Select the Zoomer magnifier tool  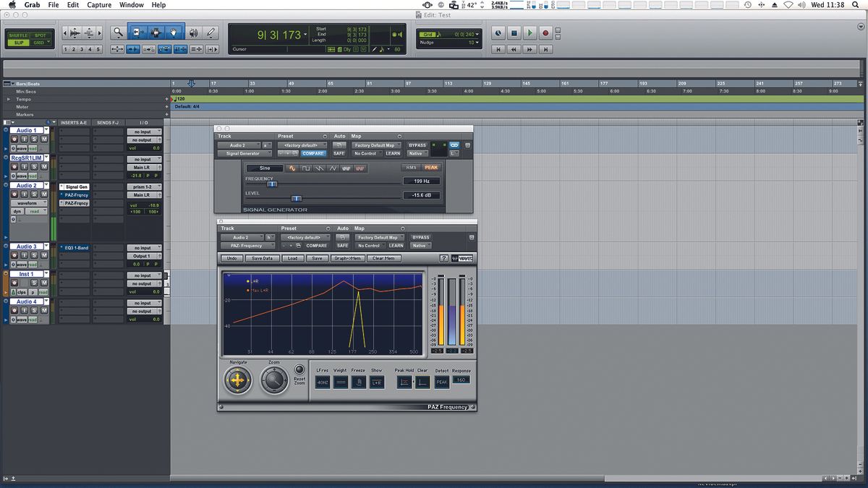(x=118, y=33)
